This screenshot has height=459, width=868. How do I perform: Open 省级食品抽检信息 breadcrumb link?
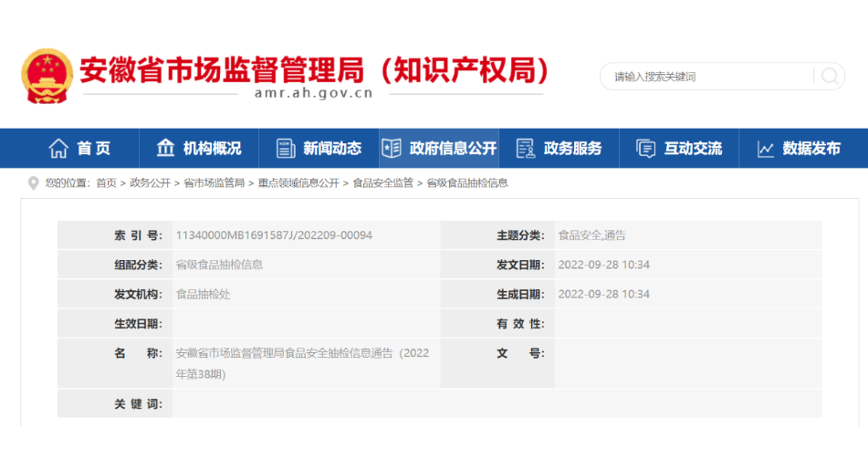[467, 183]
